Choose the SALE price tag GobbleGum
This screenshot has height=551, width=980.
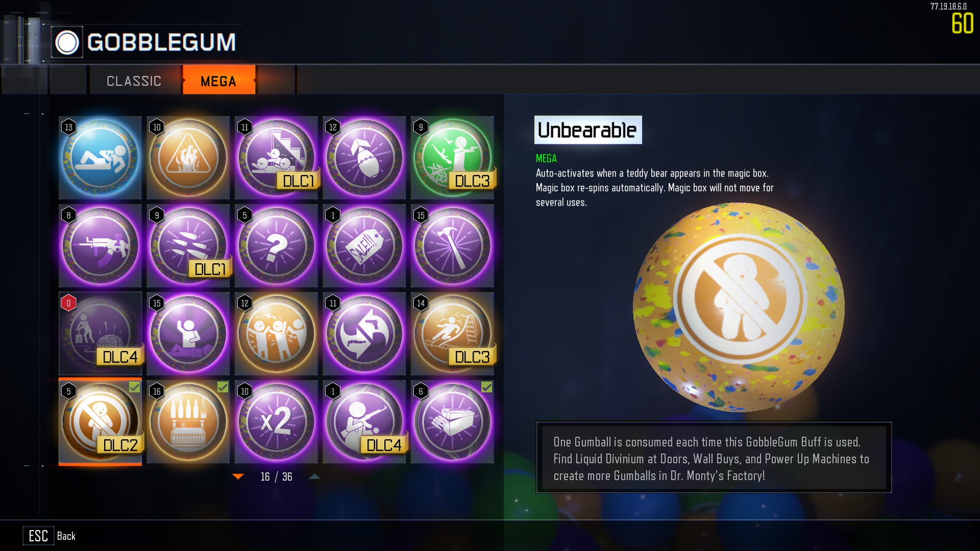[x=364, y=246]
